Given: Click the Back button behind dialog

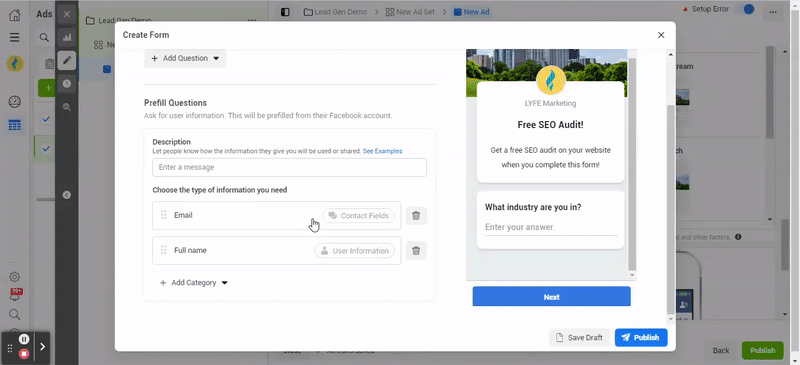Looking at the screenshot, I should click(721, 350).
